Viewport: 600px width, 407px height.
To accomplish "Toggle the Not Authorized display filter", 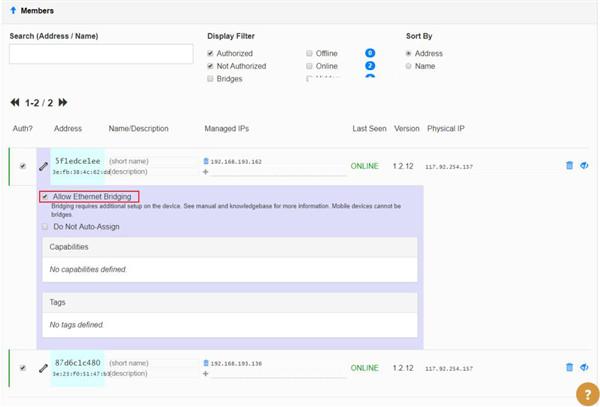I will pyautogui.click(x=210, y=66).
